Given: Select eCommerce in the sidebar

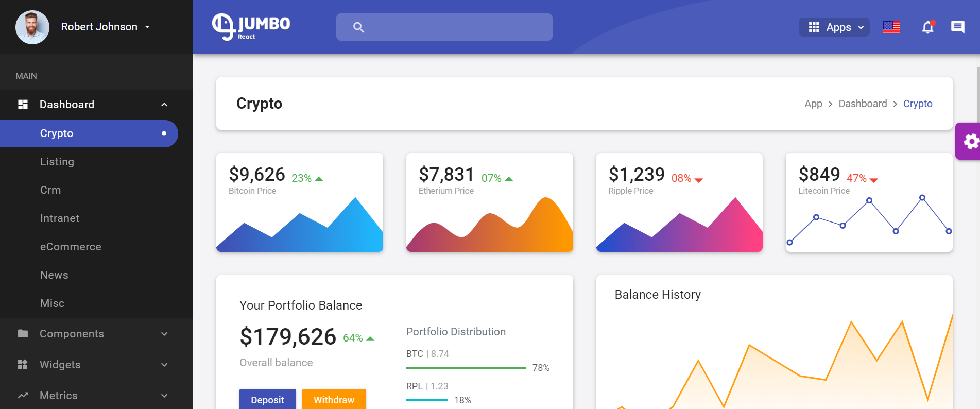Looking at the screenshot, I should point(71,247).
